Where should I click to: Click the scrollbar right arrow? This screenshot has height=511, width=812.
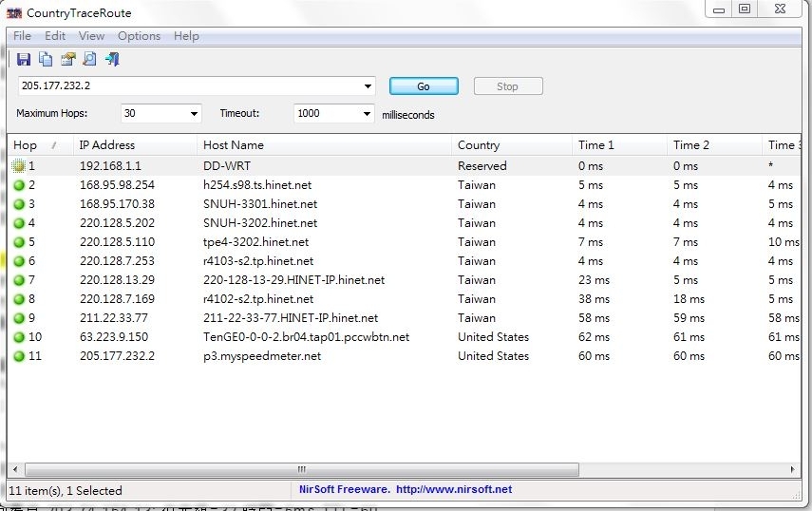792,469
